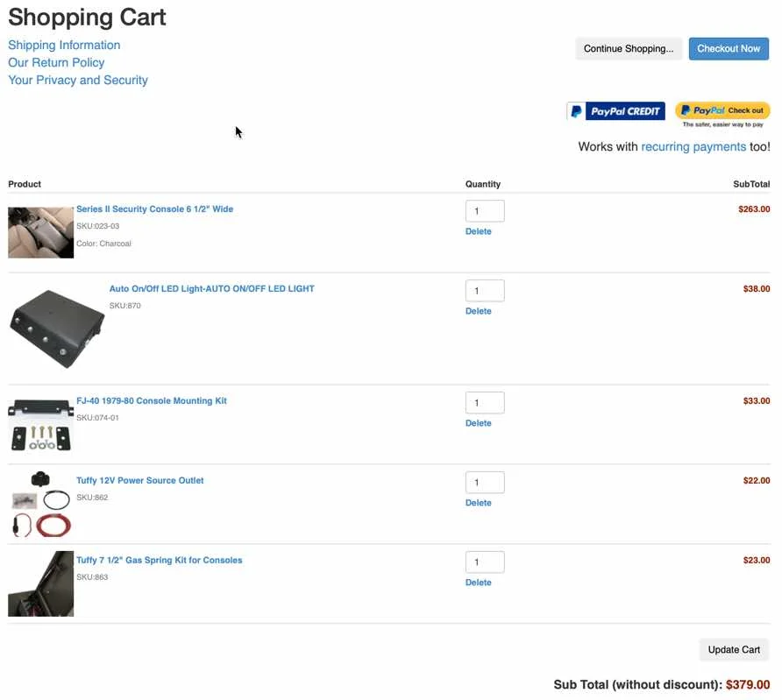Open the Series II Security Console thumbnail
This screenshot has width=782, height=700.
41,232
